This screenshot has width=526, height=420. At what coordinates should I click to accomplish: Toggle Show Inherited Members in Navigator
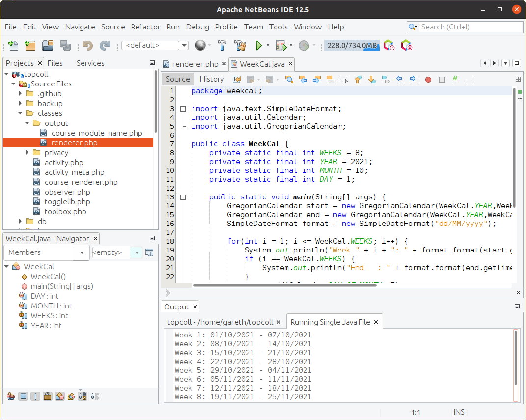pos(11,396)
